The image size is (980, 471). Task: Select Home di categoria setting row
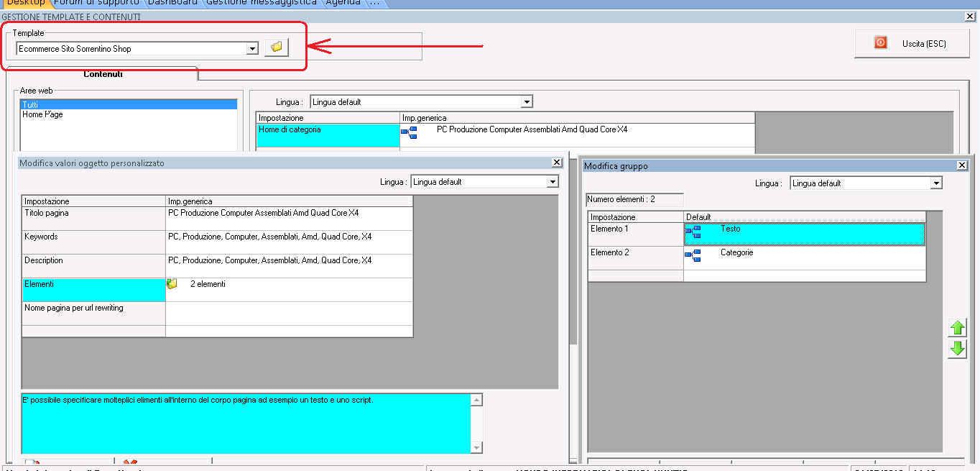tap(328, 135)
